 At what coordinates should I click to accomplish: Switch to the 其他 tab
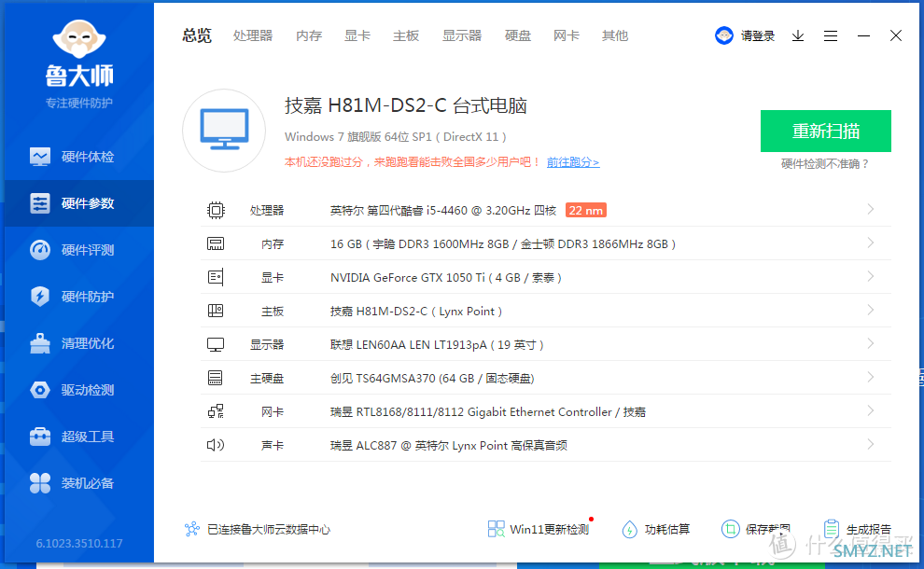pos(615,36)
